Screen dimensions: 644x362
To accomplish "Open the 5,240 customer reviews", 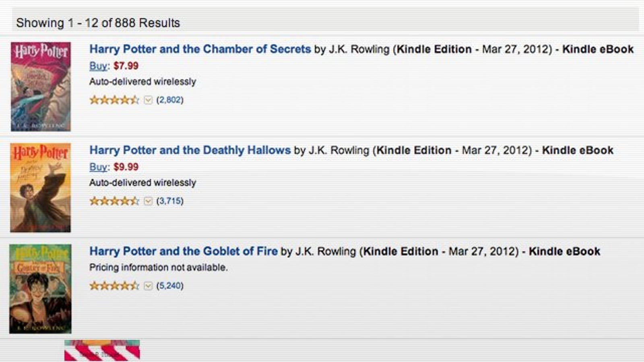I will [x=170, y=286].
